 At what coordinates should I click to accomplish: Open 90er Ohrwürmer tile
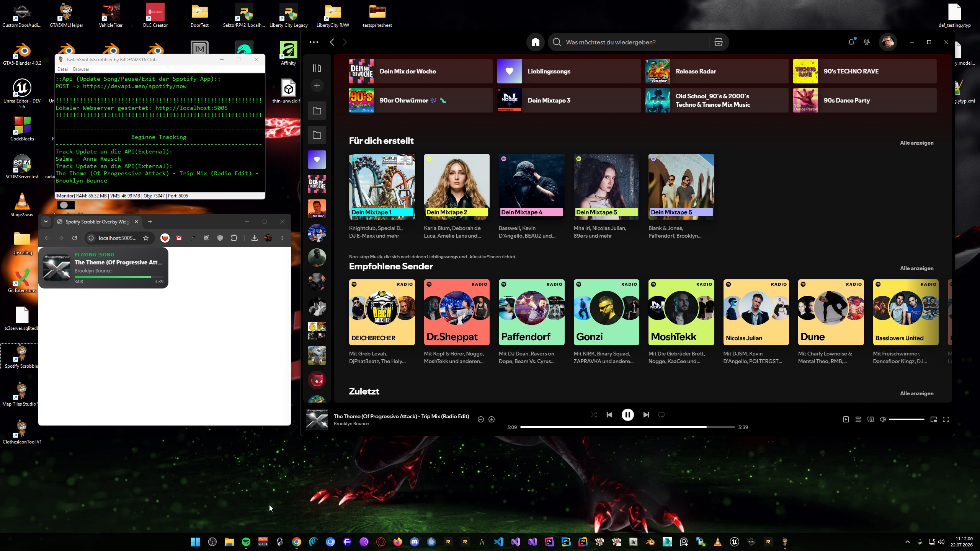coord(421,100)
